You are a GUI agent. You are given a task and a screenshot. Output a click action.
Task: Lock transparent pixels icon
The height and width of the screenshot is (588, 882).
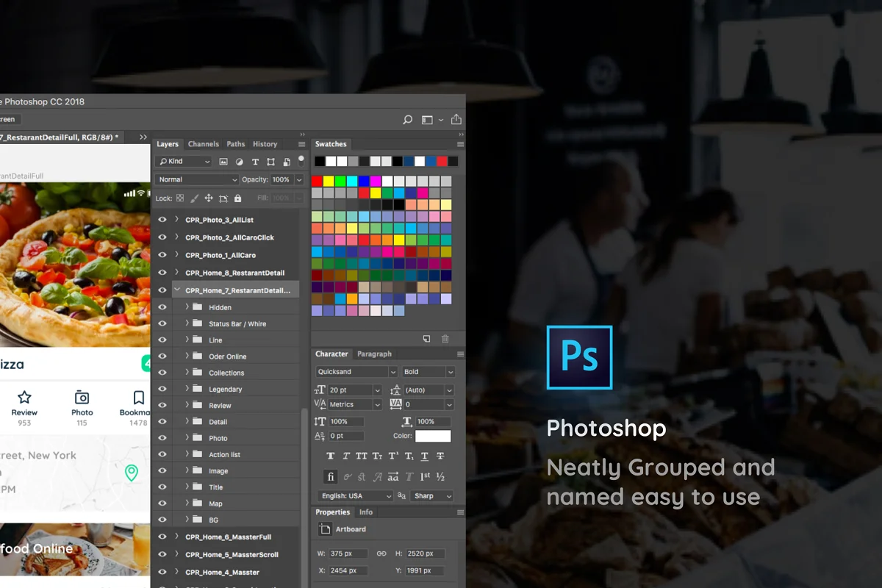click(x=180, y=198)
